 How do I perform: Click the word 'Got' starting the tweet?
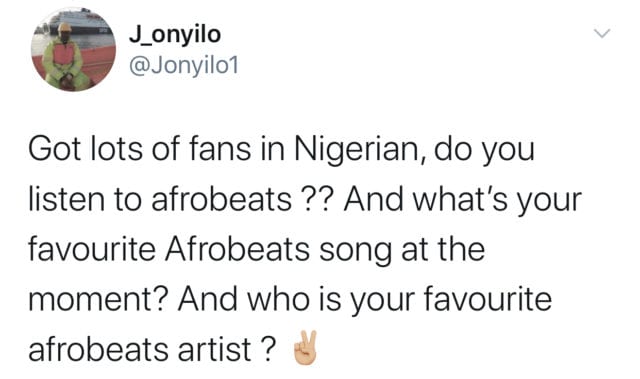coord(54,148)
